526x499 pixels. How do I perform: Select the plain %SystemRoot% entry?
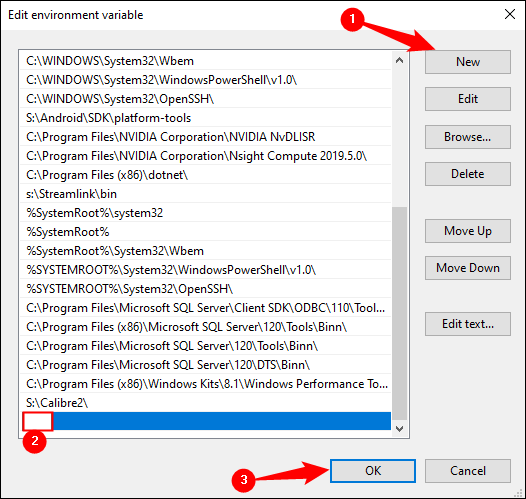[x=205, y=232]
